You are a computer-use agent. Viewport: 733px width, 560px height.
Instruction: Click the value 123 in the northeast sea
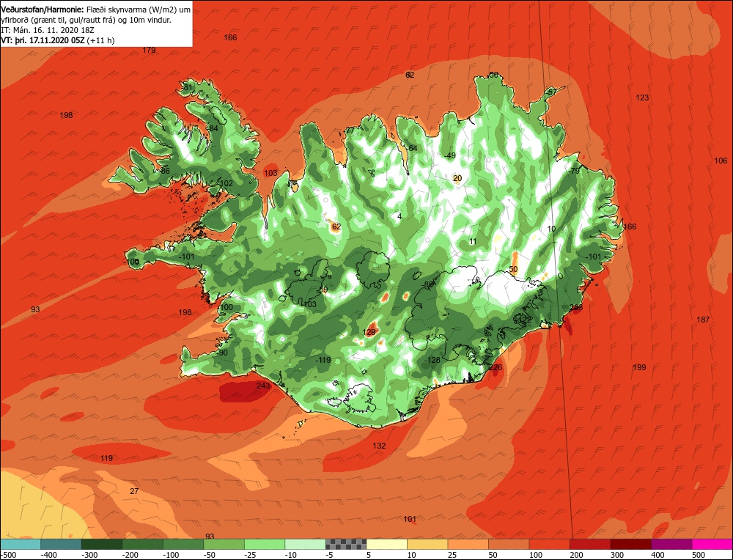pyautogui.click(x=642, y=97)
